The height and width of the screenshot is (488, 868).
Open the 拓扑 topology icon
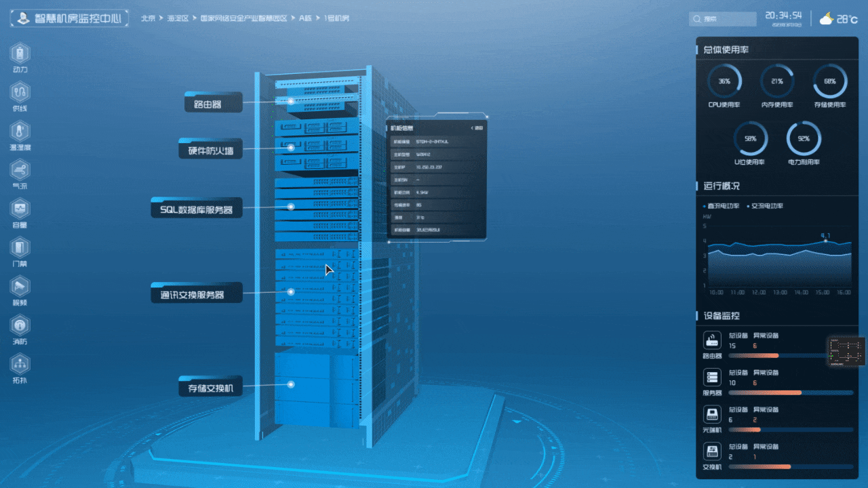[20, 363]
